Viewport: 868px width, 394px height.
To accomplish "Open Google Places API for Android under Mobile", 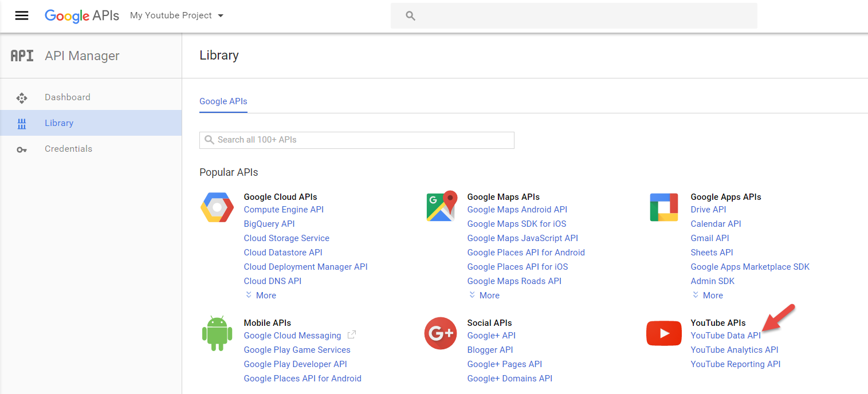I will [303, 379].
